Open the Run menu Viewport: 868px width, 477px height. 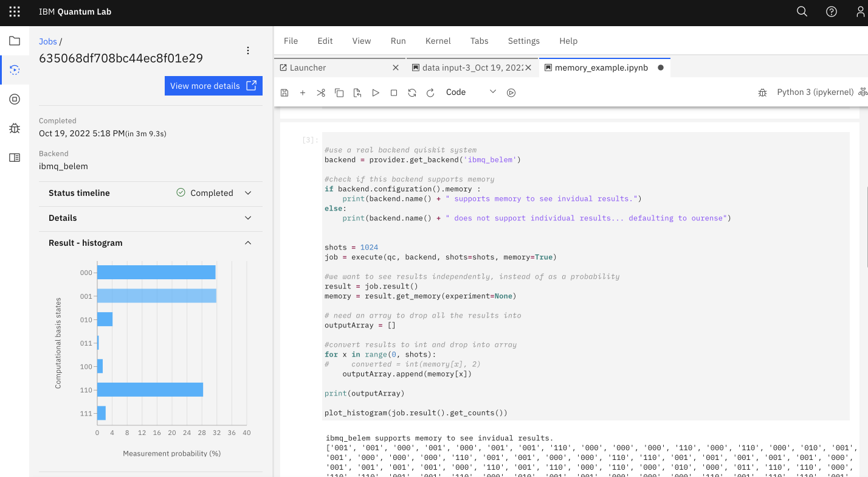tap(398, 41)
